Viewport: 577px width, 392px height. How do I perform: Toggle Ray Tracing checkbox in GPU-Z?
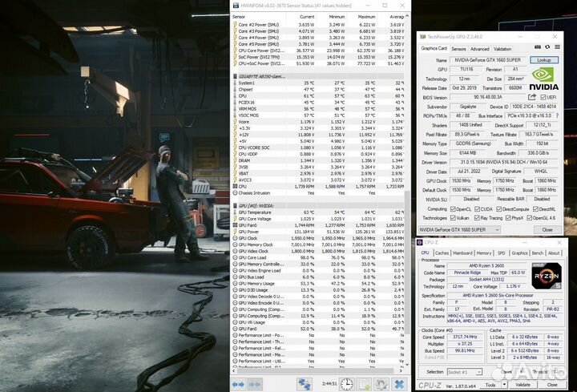pyautogui.click(x=478, y=218)
